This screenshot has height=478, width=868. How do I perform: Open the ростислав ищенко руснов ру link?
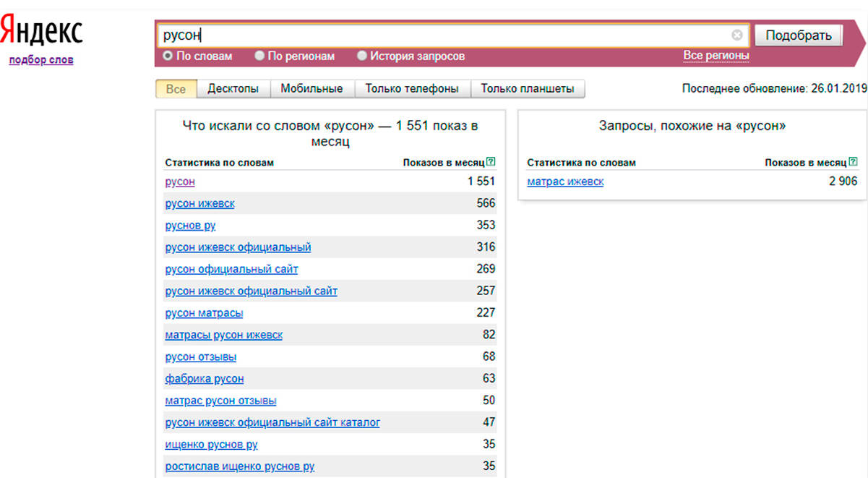pyautogui.click(x=239, y=466)
